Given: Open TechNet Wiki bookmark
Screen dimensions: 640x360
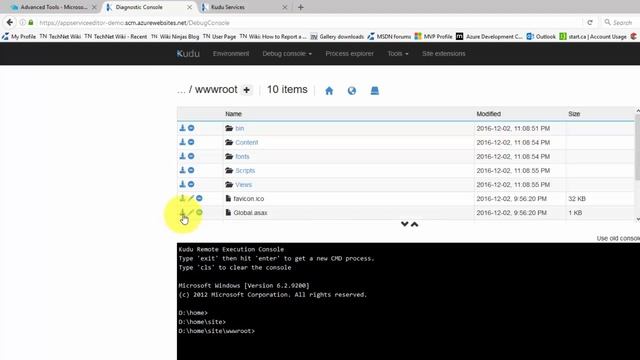Looking at the screenshot, I should (x=60, y=36).
